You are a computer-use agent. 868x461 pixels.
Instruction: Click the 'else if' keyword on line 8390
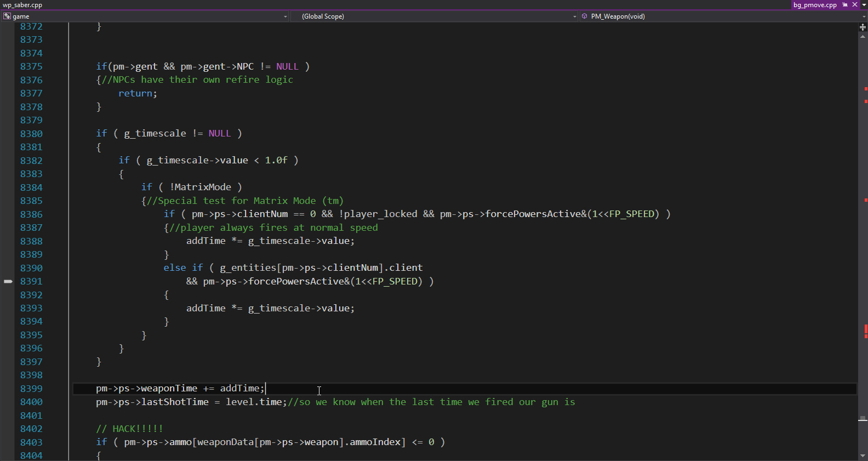183,268
